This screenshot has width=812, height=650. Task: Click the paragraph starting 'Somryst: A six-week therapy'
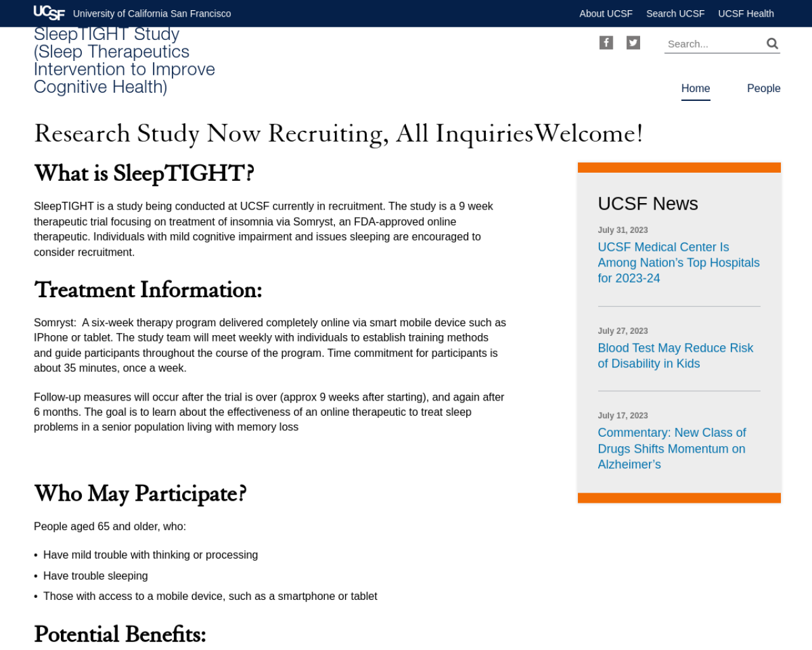[270, 345]
